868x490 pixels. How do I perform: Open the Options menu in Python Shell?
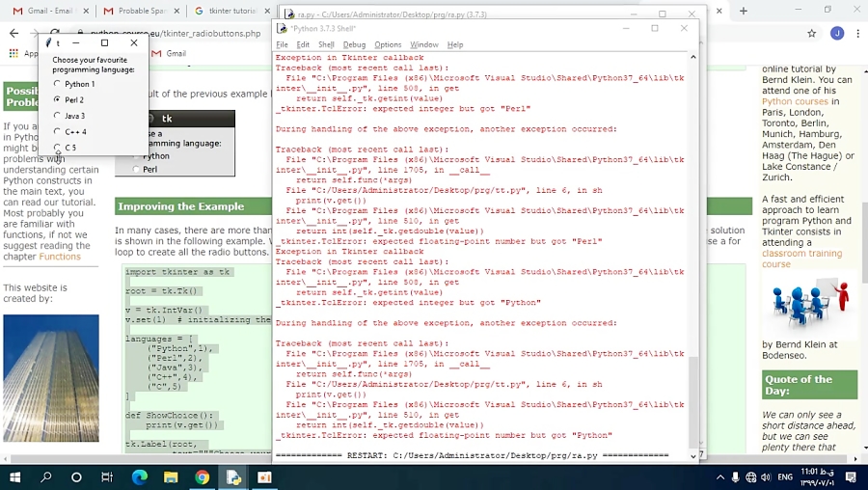(x=388, y=44)
